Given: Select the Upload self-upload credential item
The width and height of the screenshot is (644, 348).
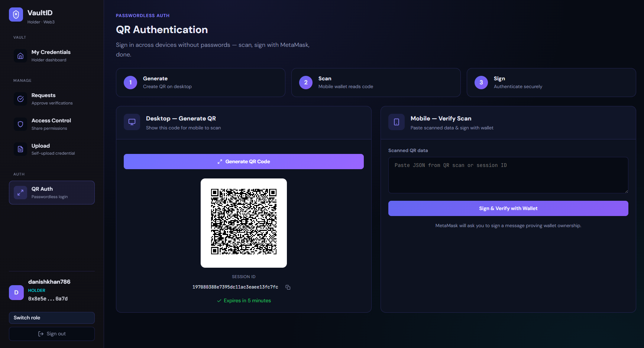Looking at the screenshot, I should pyautogui.click(x=52, y=149).
